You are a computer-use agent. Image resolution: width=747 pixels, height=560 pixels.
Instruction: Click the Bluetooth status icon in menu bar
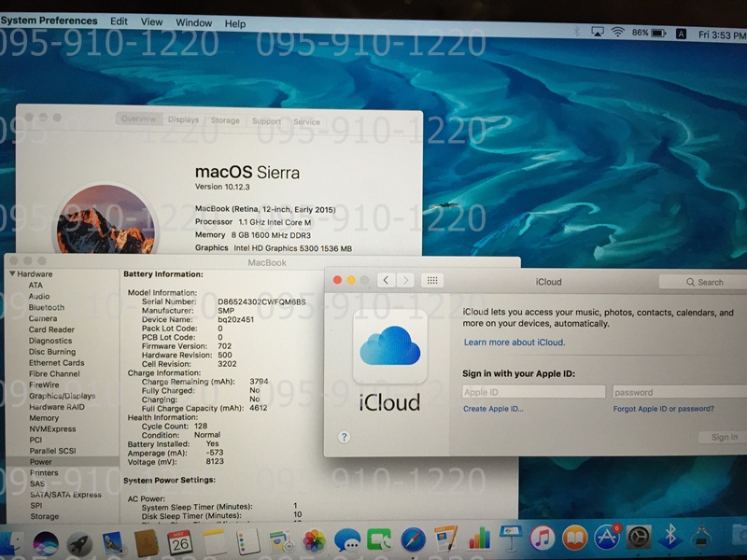pos(576,31)
